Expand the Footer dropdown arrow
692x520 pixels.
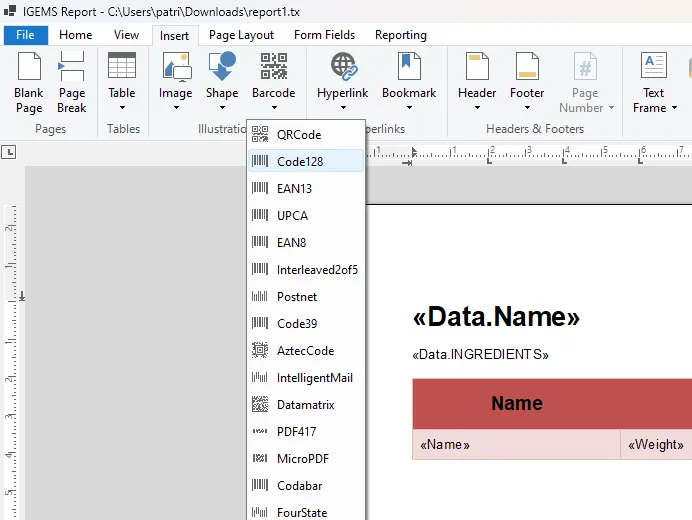pyautogui.click(x=527, y=108)
